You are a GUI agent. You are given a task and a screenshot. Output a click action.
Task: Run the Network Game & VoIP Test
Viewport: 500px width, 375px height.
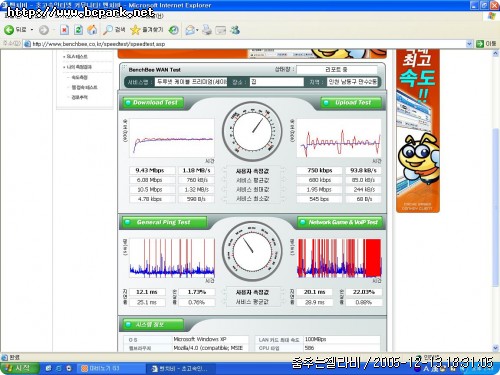click(x=339, y=222)
